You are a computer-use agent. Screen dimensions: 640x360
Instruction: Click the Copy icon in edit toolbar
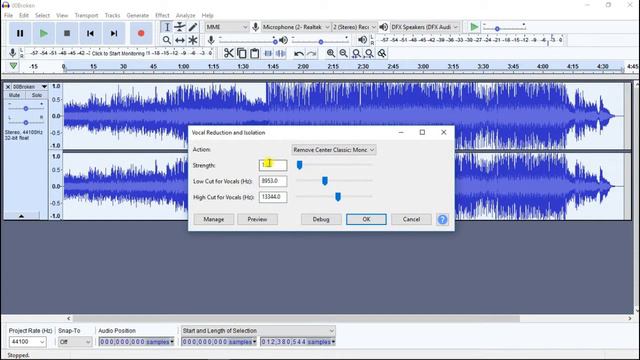[242, 53]
